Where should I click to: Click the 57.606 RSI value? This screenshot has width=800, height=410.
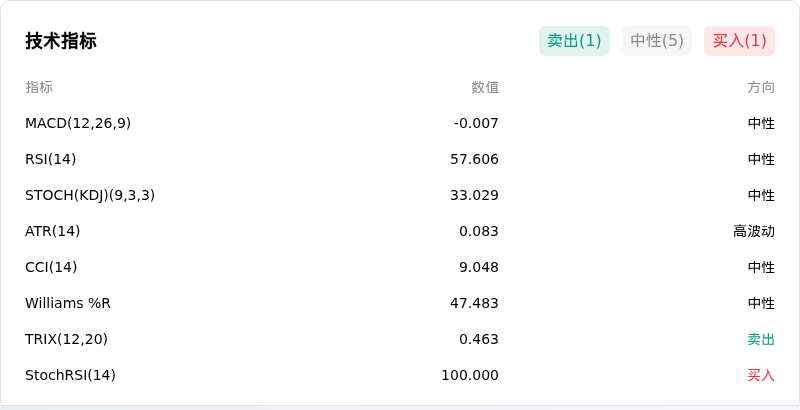474,159
